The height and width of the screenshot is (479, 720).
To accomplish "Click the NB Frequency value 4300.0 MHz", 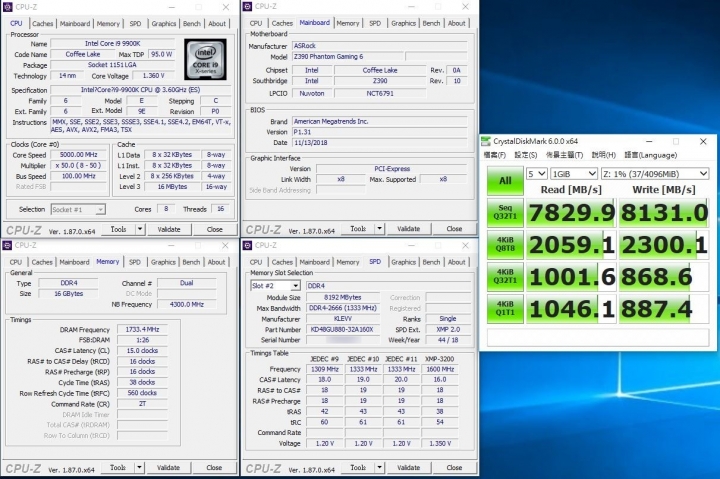I will coord(186,304).
